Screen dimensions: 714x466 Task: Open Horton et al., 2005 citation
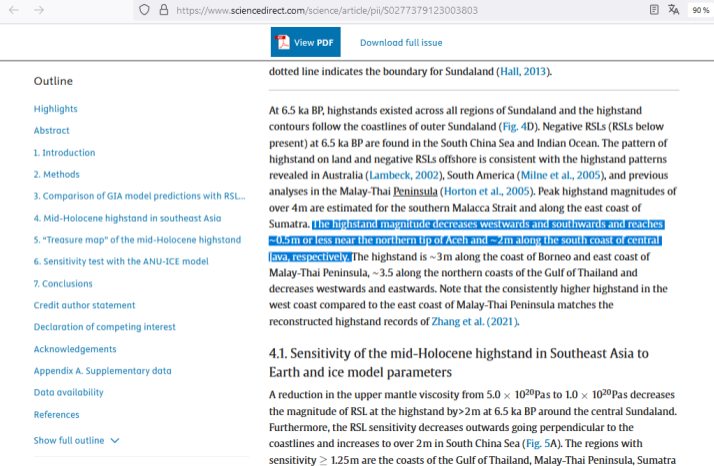[x=487, y=191]
